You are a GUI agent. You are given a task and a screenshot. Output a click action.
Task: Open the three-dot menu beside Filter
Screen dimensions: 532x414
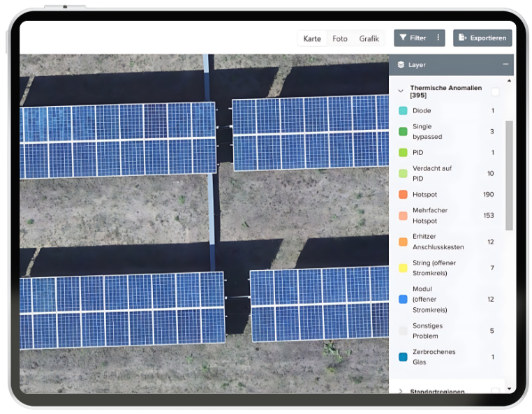(438, 38)
